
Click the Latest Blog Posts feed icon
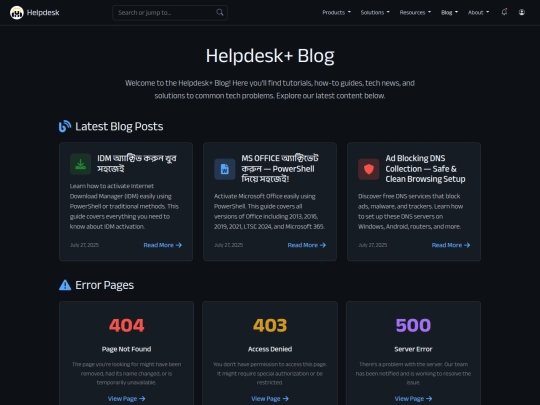[65, 126]
